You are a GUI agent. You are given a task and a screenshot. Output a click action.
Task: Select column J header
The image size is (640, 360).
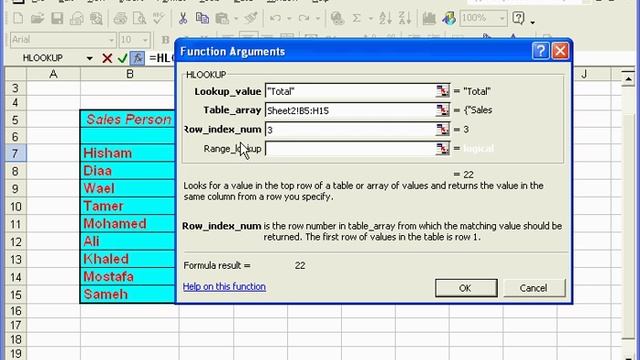tap(584, 74)
